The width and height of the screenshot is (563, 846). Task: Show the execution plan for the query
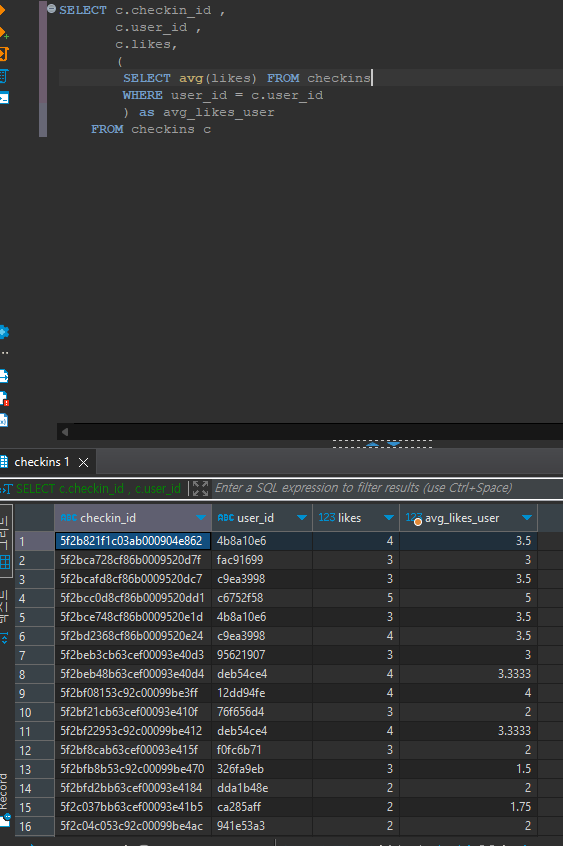click(x=3, y=76)
